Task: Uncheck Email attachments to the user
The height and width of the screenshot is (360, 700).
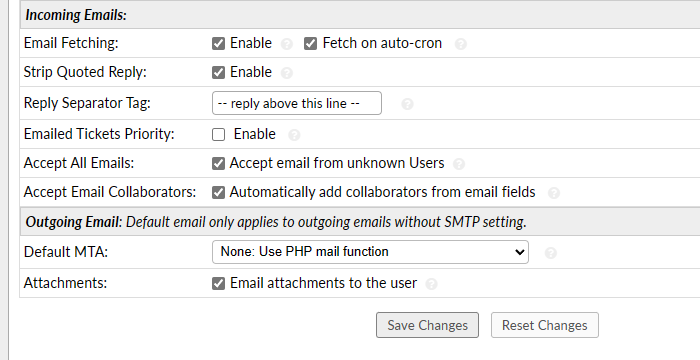Action: (x=218, y=284)
